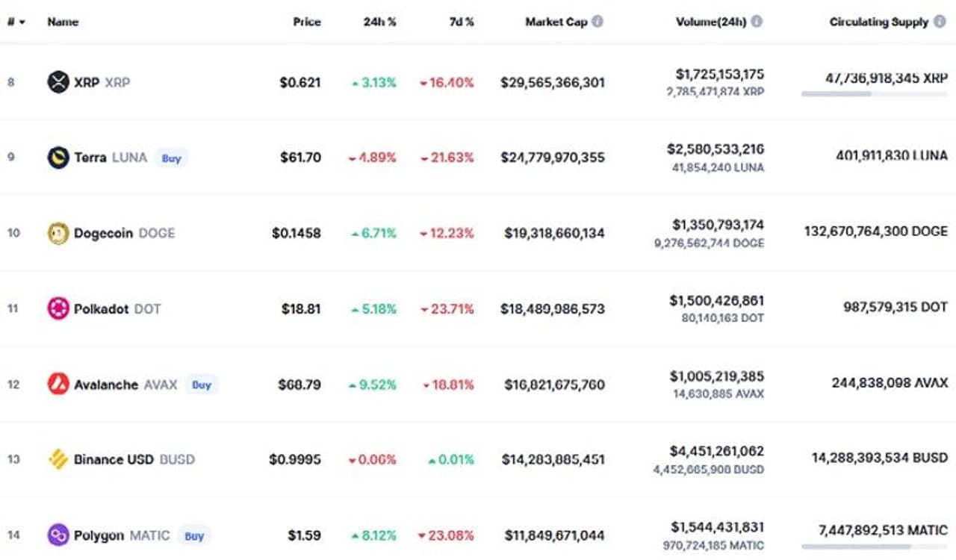This screenshot has height=560, width=956.
Task: Click the Polygon logo icon
Action: (x=58, y=535)
